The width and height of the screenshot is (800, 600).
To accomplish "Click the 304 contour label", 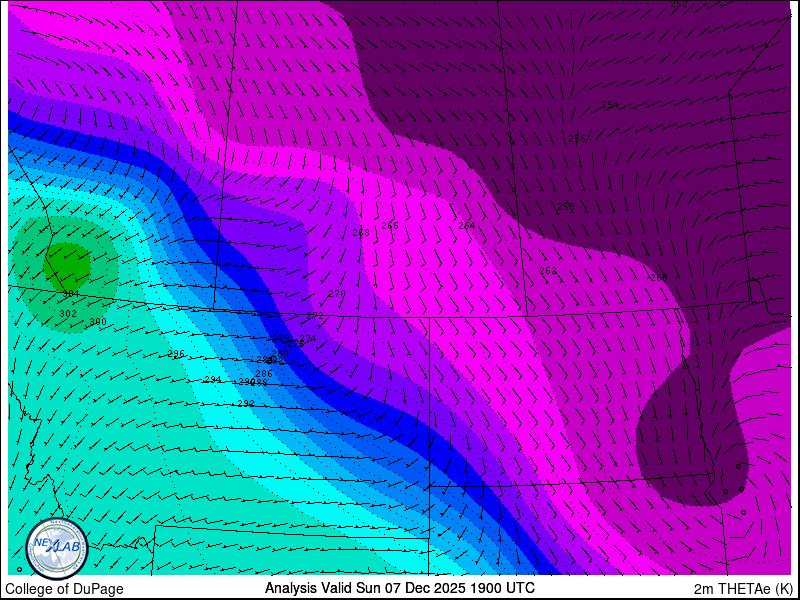I will 71,293.
